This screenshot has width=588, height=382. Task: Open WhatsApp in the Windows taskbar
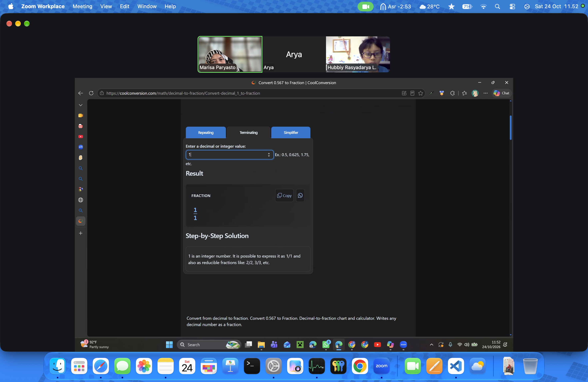pos(326,344)
